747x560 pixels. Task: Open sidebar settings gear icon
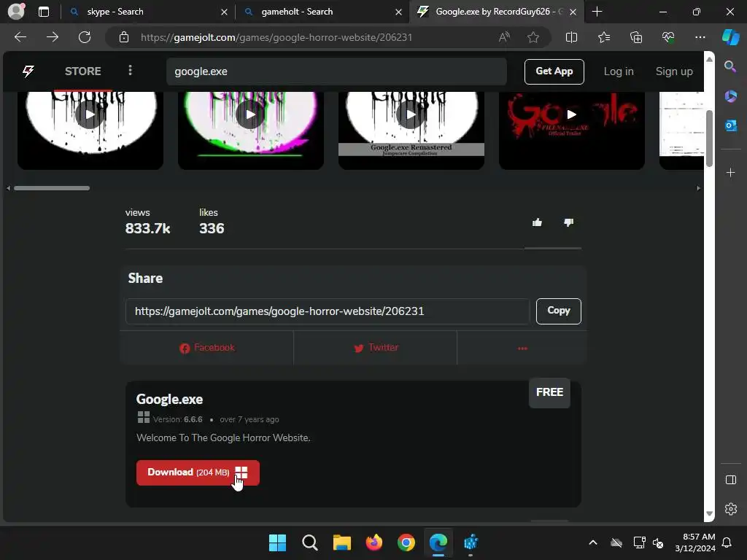click(730, 508)
